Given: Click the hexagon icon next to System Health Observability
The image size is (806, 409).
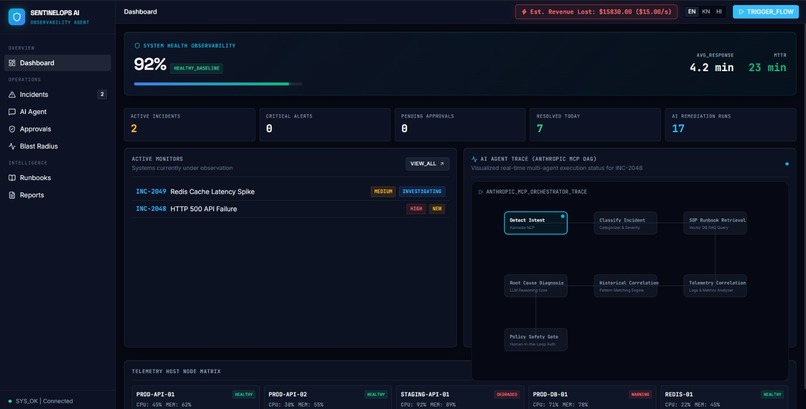Looking at the screenshot, I should [x=137, y=46].
